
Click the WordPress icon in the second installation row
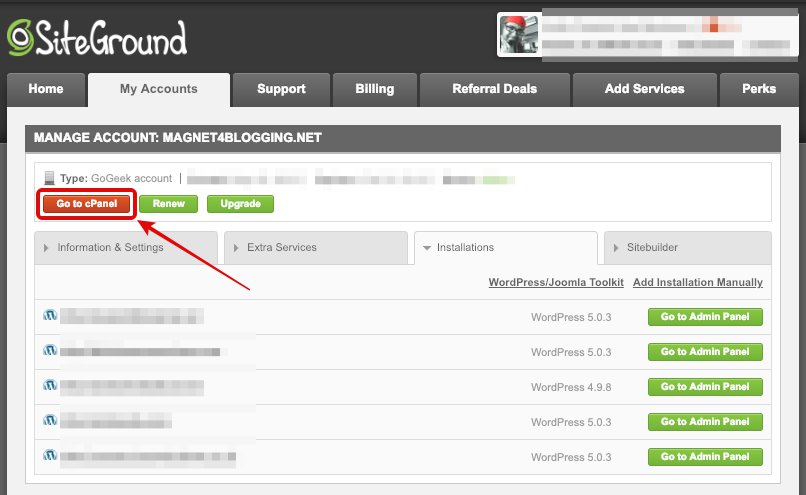[50, 350]
